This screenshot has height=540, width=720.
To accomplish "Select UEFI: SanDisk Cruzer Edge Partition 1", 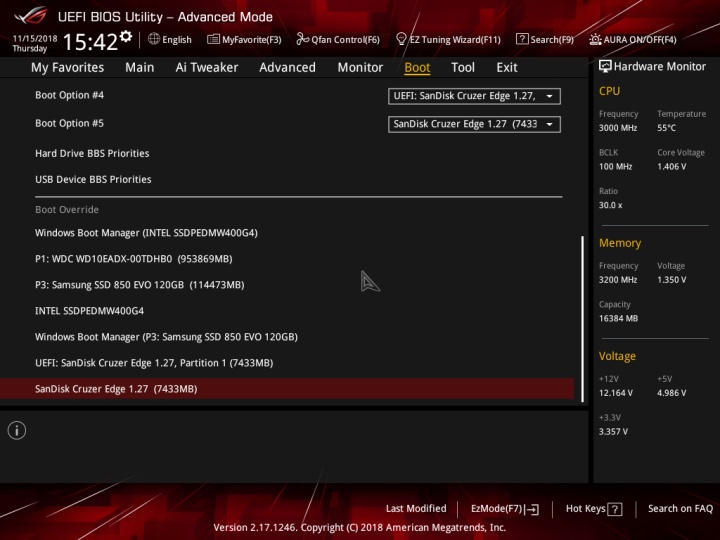I will (x=154, y=363).
